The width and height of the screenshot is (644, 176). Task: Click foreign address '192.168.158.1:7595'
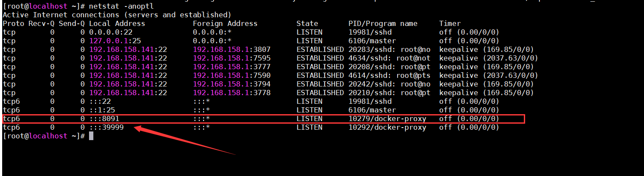(232, 58)
